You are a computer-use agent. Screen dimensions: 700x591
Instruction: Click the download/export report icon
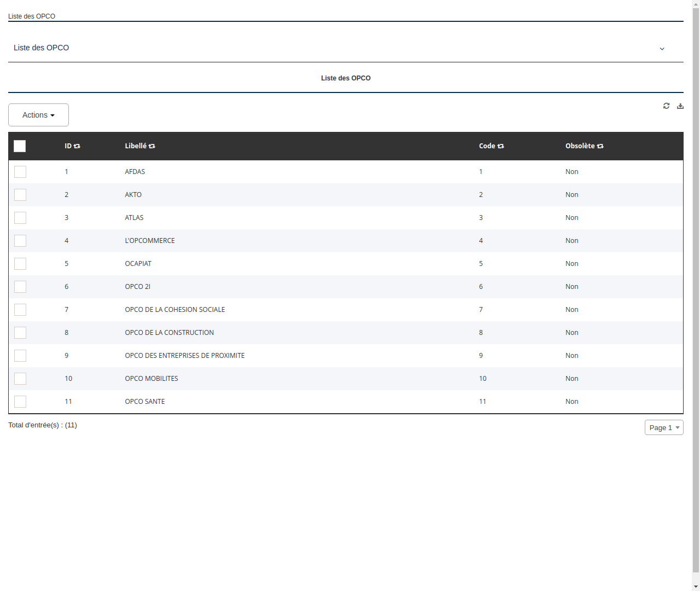pos(680,106)
